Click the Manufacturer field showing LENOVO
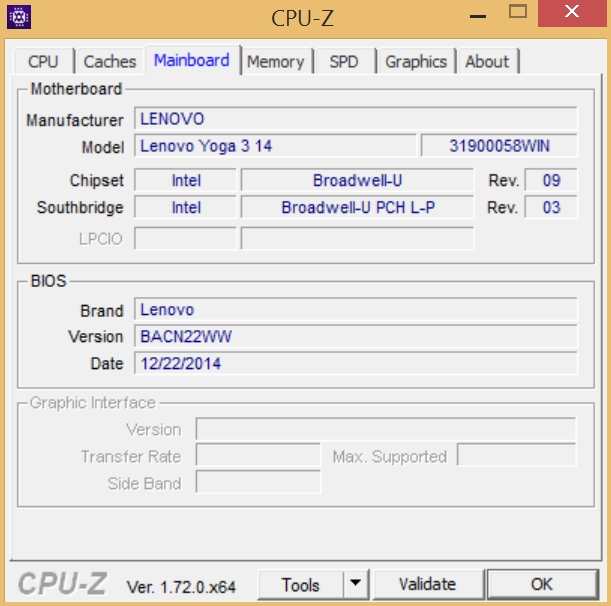Image resolution: width=611 pixels, height=606 pixels. pyautogui.click(x=355, y=118)
